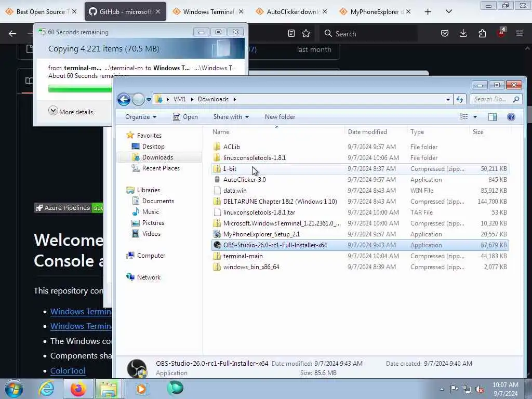
Task: Select windows_bin_x86_64 zip icon
Action: point(217,267)
